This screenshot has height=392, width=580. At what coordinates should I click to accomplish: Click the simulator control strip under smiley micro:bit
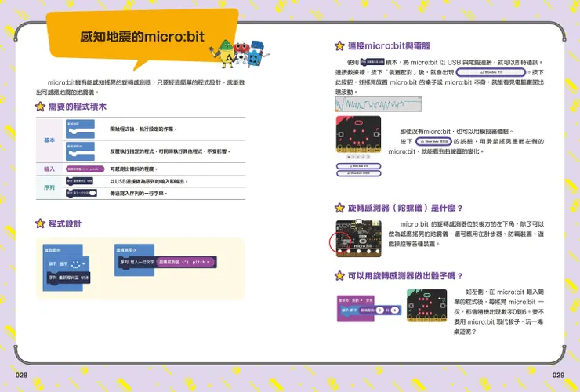[358, 157]
